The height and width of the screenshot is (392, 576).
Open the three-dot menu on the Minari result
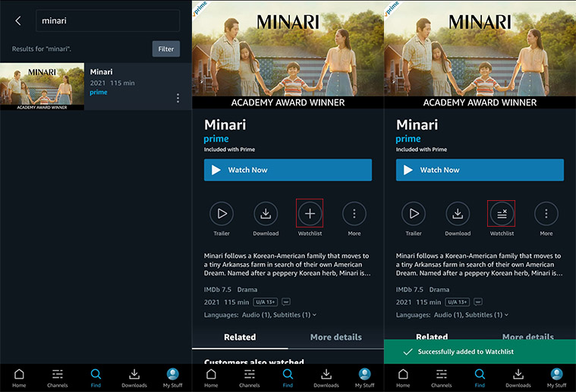point(178,98)
